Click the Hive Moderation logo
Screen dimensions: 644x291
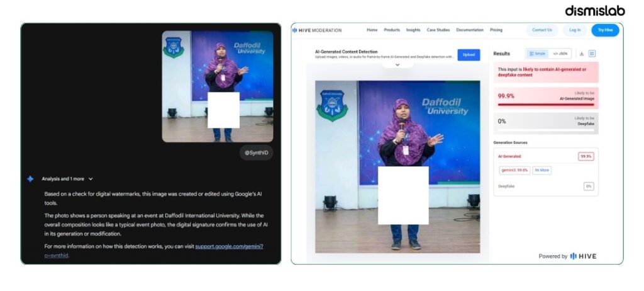[x=317, y=30]
